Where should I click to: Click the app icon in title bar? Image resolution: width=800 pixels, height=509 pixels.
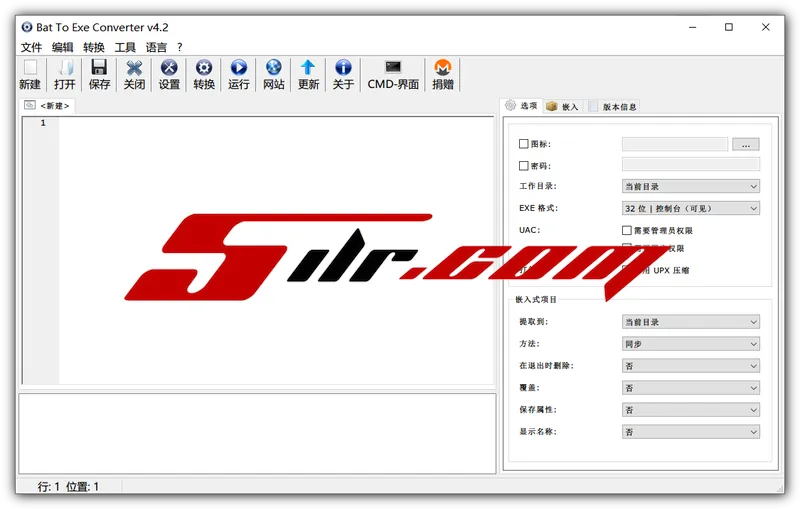(x=27, y=27)
